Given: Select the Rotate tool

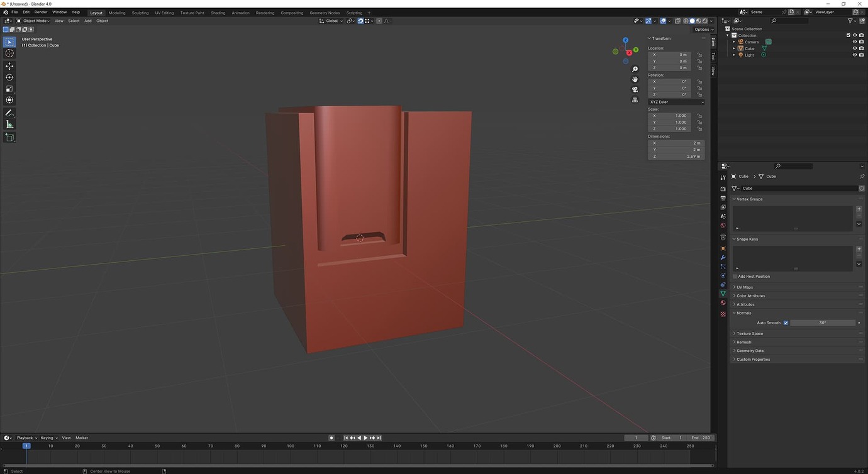Looking at the screenshot, I should point(9,77).
